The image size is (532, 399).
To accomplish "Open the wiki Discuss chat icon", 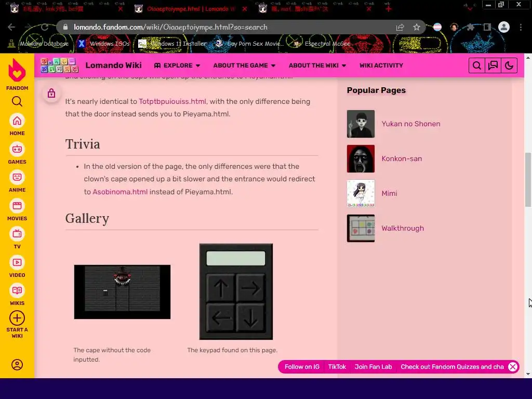I will (x=493, y=65).
